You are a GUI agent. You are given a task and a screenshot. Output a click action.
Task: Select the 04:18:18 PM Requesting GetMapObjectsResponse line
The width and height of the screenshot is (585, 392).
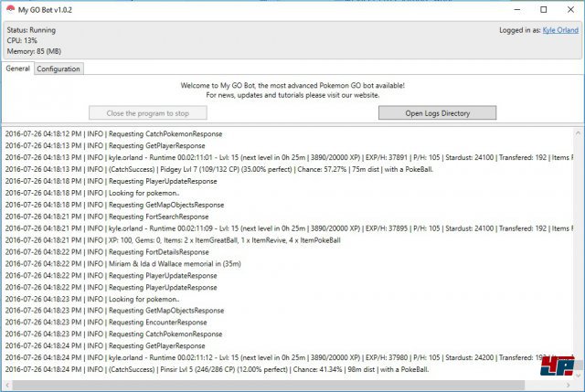click(114, 205)
